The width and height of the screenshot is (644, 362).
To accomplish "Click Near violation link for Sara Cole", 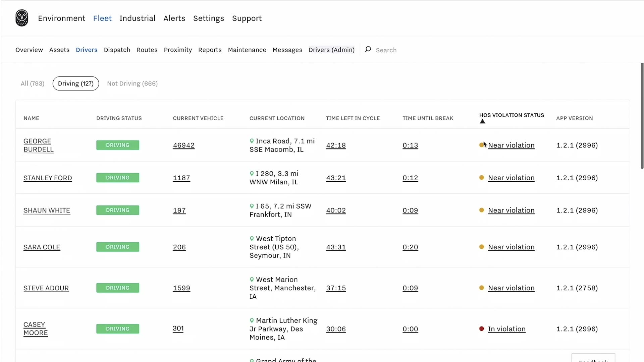I will click(511, 247).
